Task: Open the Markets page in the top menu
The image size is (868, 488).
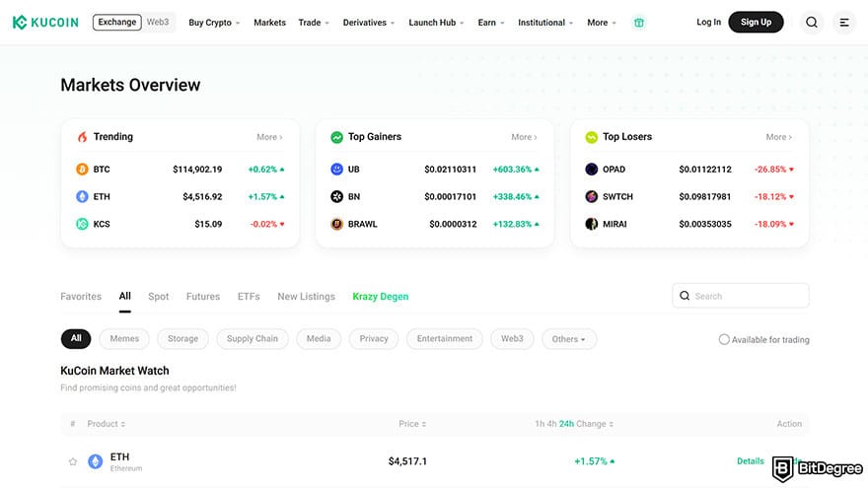Action: (269, 23)
